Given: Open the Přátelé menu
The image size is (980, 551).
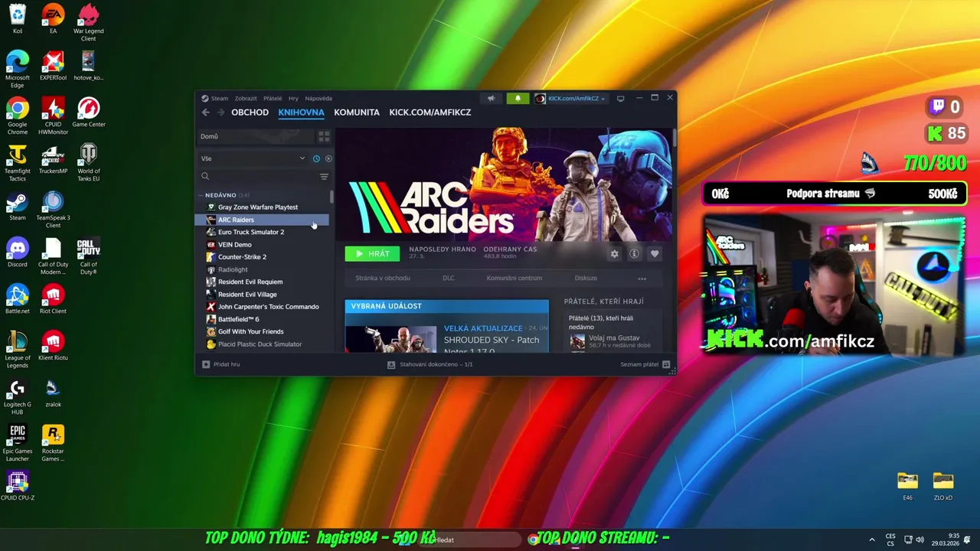Looking at the screenshot, I should [273, 98].
